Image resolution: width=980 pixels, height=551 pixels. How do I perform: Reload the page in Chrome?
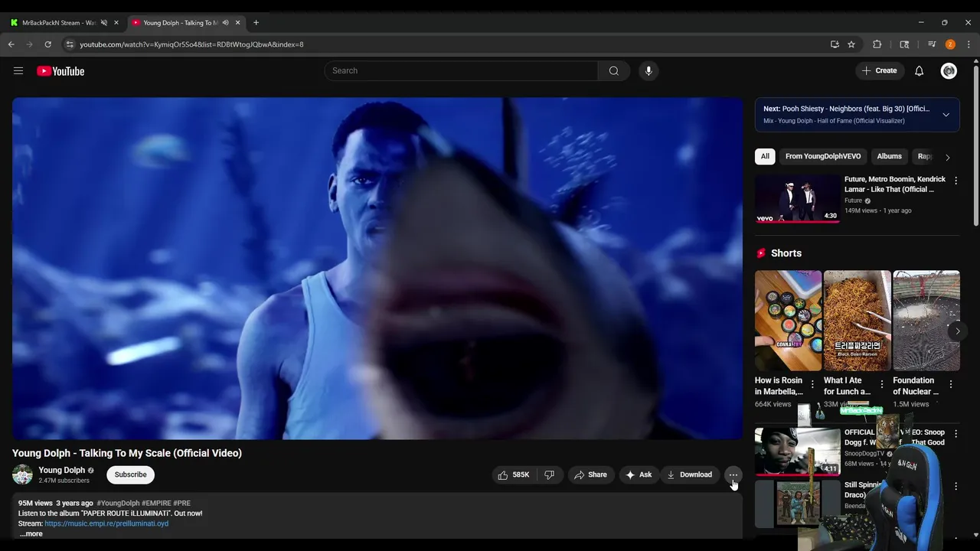point(47,44)
